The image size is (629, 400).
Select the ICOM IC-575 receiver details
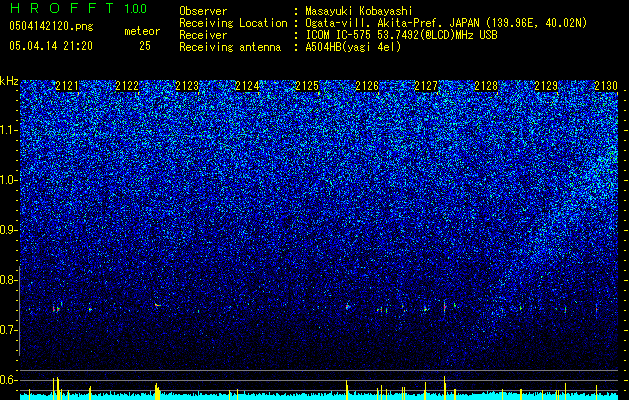click(x=401, y=35)
